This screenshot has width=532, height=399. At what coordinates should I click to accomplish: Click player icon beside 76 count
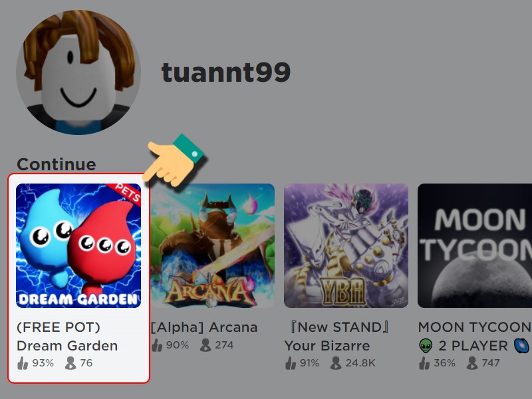point(70,363)
